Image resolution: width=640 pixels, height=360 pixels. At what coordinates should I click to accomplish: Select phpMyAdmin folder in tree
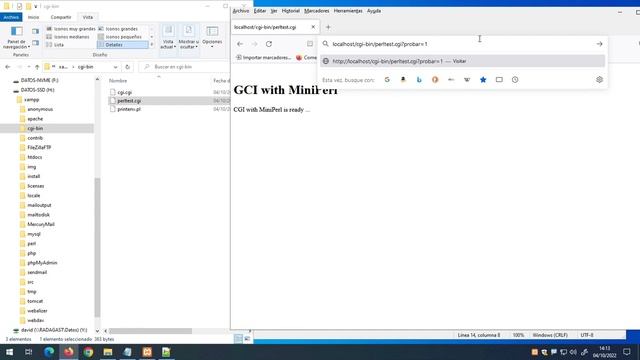[42, 263]
